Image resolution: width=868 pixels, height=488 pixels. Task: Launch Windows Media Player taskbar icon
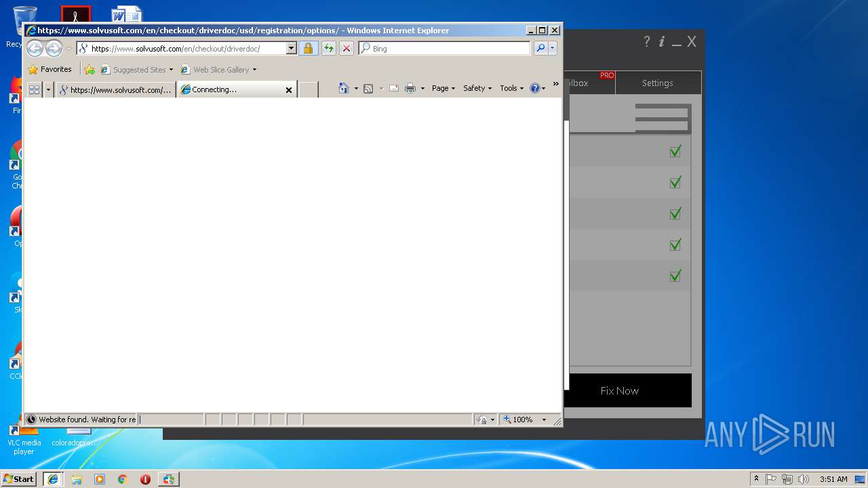(100, 479)
